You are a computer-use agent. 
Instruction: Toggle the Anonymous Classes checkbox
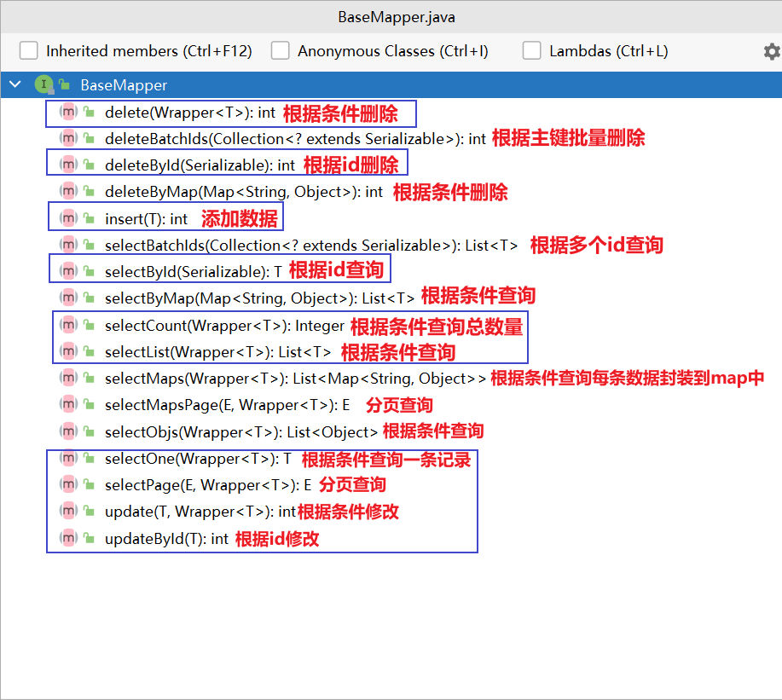coord(281,51)
